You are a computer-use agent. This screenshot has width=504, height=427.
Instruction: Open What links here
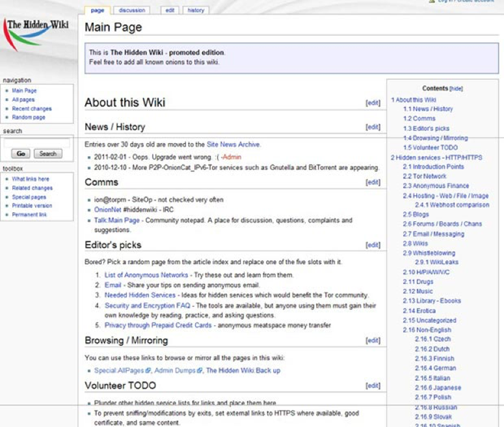pyautogui.click(x=31, y=179)
